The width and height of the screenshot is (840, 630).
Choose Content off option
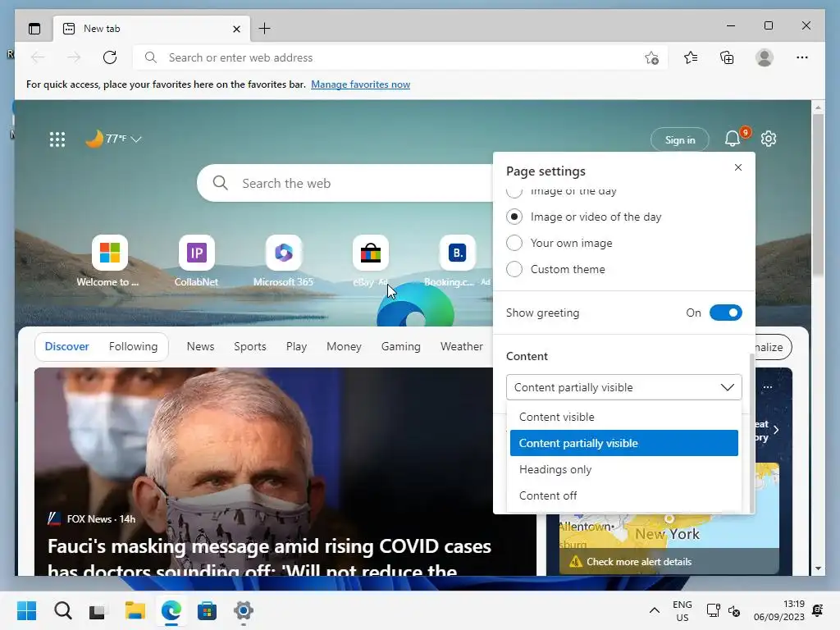pos(623,495)
